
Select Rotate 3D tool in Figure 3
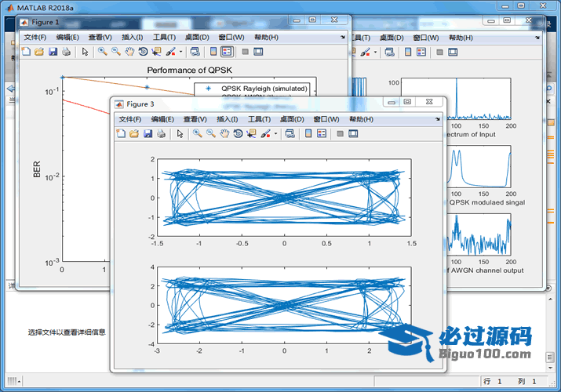(x=238, y=133)
